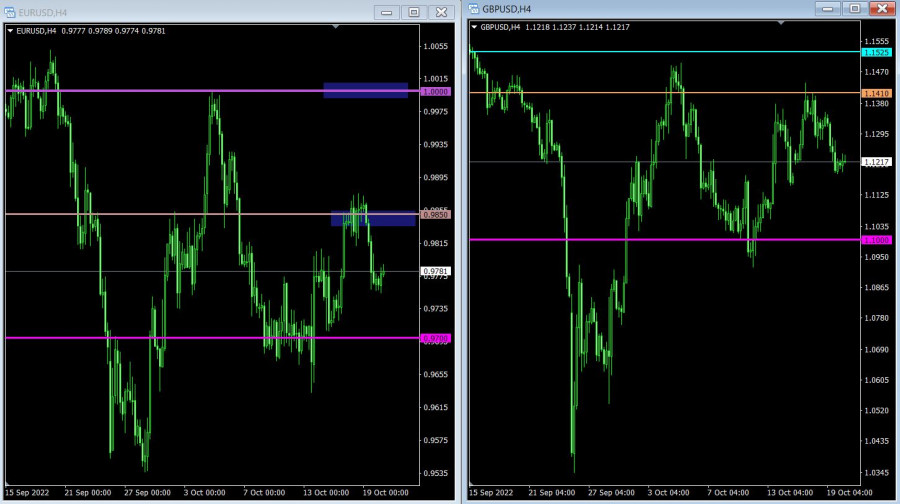Select the 0.9850 price level label on EURUSD
Image resolution: width=900 pixels, height=504 pixels.
pyautogui.click(x=436, y=215)
